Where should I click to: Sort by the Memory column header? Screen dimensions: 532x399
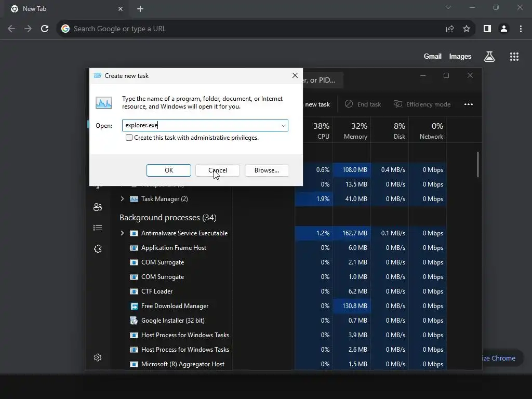point(352,130)
